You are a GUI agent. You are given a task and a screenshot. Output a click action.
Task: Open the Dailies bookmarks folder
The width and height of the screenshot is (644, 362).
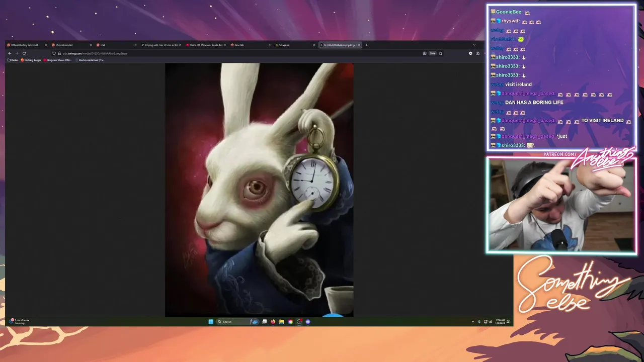pos(13,60)
